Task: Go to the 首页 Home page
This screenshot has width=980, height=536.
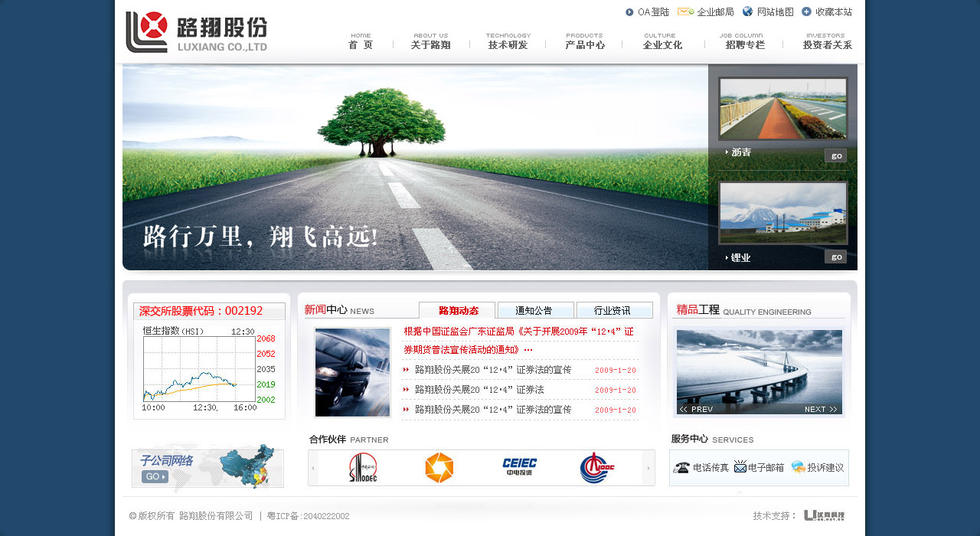Action: point(361,41)
